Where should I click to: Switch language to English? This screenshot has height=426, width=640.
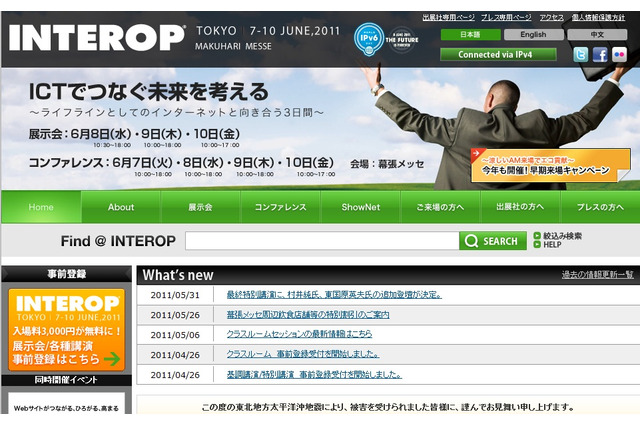click(x=533, y=35)
